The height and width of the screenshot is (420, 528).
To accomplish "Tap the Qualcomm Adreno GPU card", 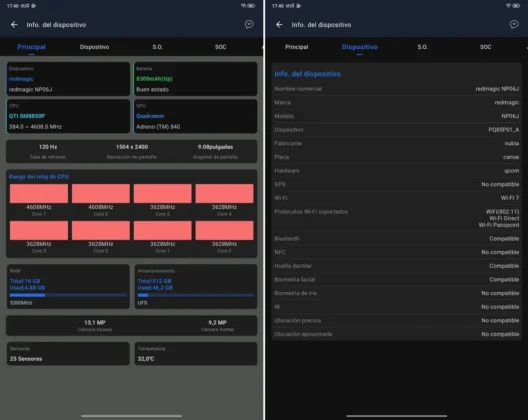I will [196, 116].
